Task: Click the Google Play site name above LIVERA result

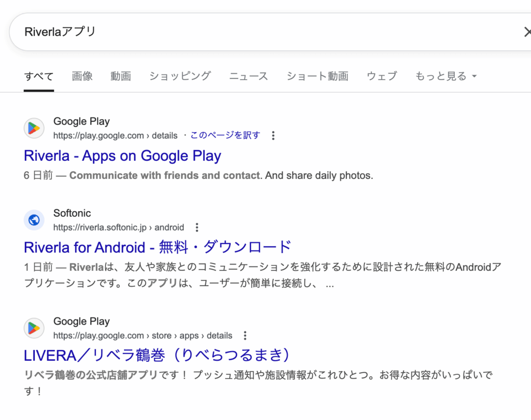Action: [x=81, y=321]
